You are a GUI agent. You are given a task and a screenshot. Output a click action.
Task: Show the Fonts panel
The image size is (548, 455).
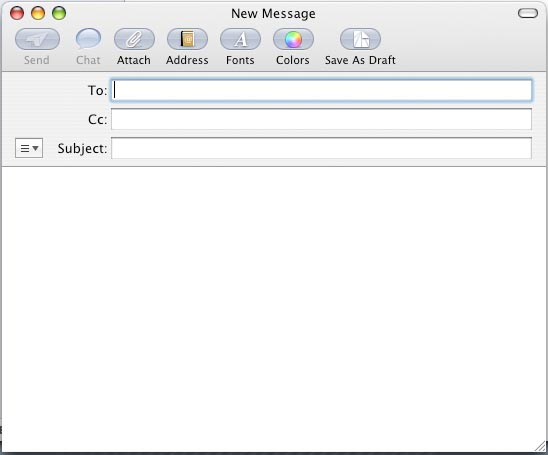240,39
